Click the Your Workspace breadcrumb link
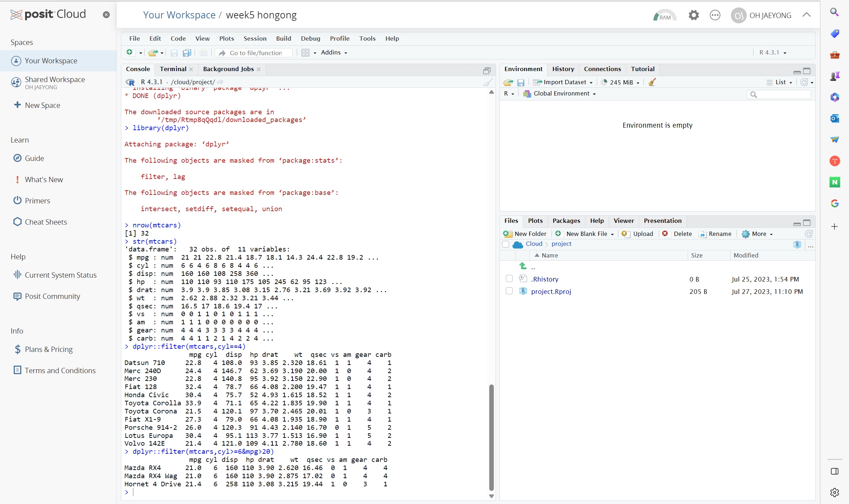849x504 pixels. click(179, 15)
